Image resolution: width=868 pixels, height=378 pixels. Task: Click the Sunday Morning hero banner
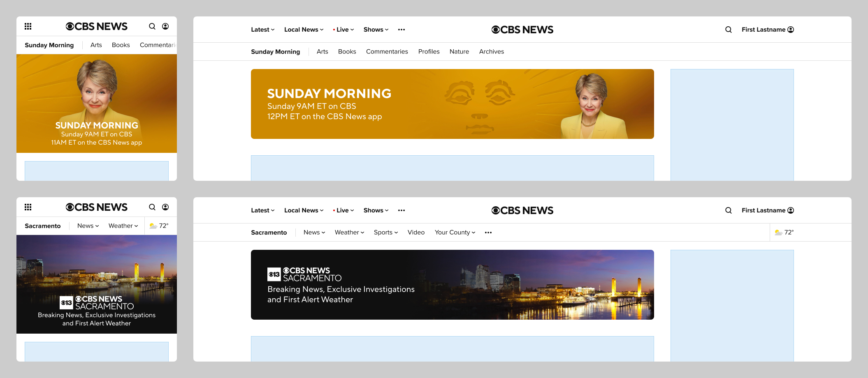(452, 104)
